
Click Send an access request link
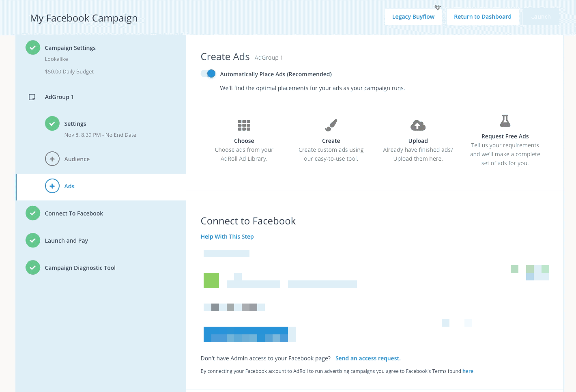click(368, 358)
